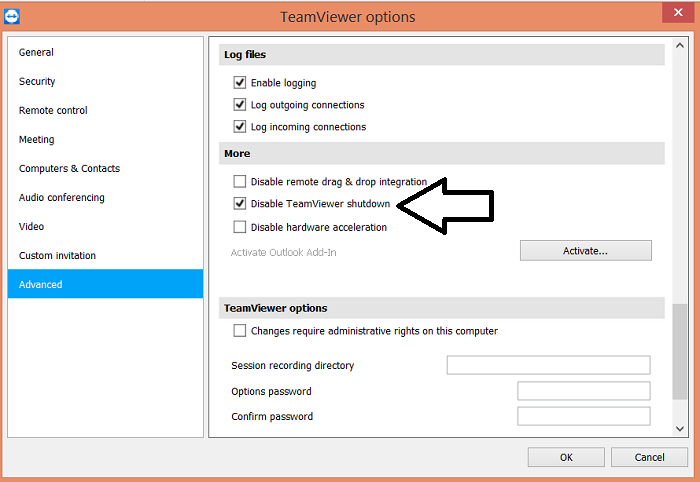This screenshot has height=482, width=700.
Task: Select the Advanced category
Action: (x=105, y=284)
